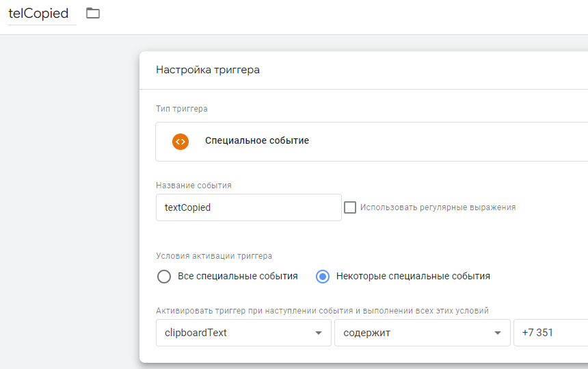588x369 pixels.
Task: Click the folder icon next to telCopied
Action: point(93,13)
